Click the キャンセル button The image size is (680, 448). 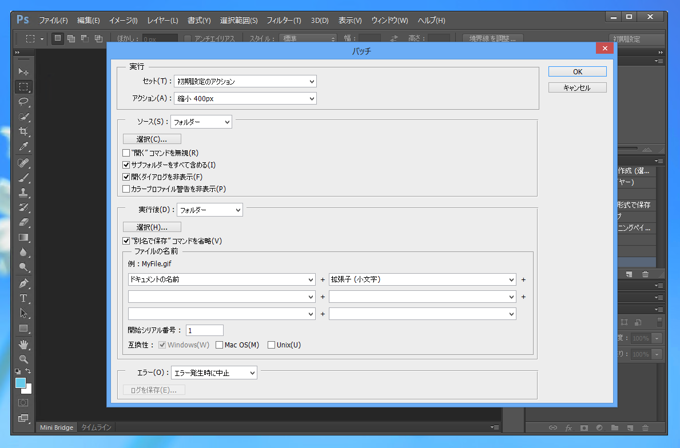[x=577, y=88]
